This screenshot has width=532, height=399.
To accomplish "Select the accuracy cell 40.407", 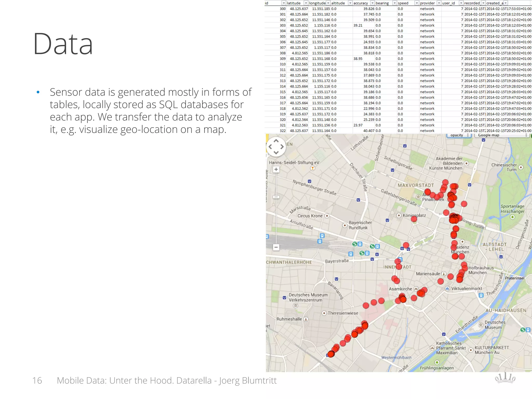I will tap(364, 131).
